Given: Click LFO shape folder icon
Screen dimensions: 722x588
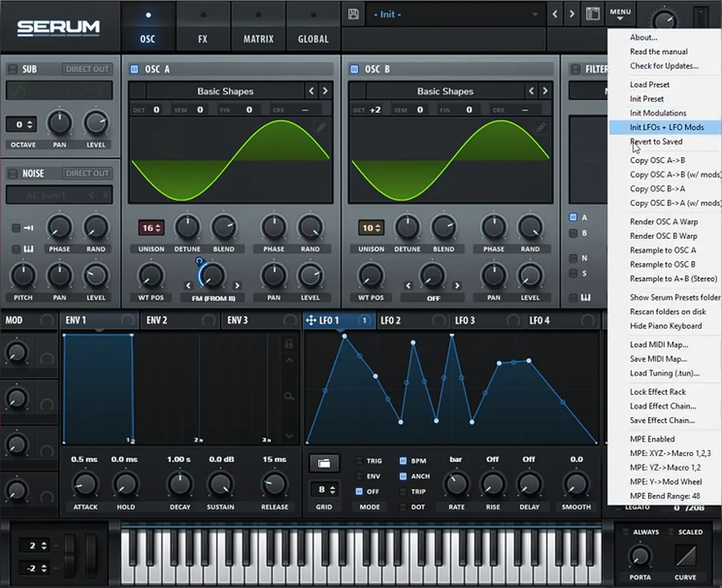Looking at the screenshot, I should [324, 463].
